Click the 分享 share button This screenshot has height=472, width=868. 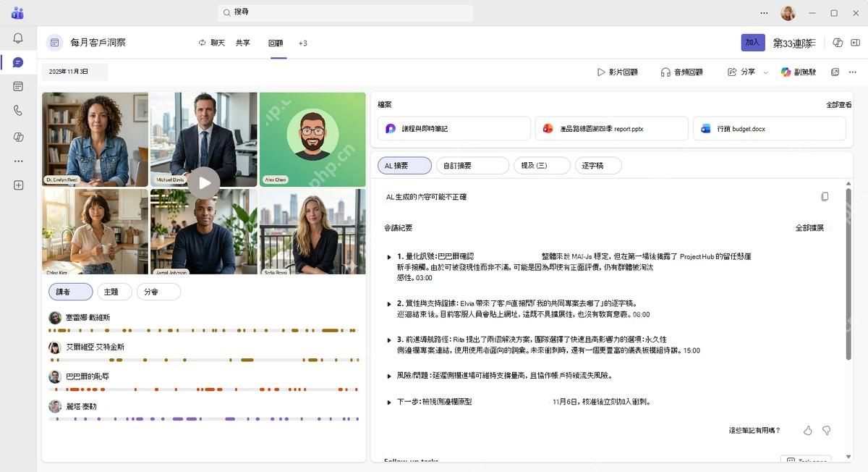pyautogui.click(x=741, y=72)
